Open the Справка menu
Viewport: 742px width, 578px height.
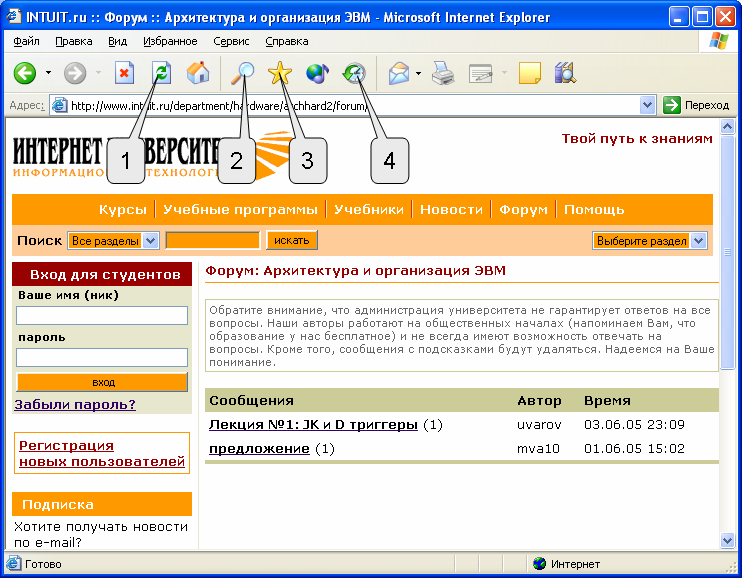tap(287, 41)
